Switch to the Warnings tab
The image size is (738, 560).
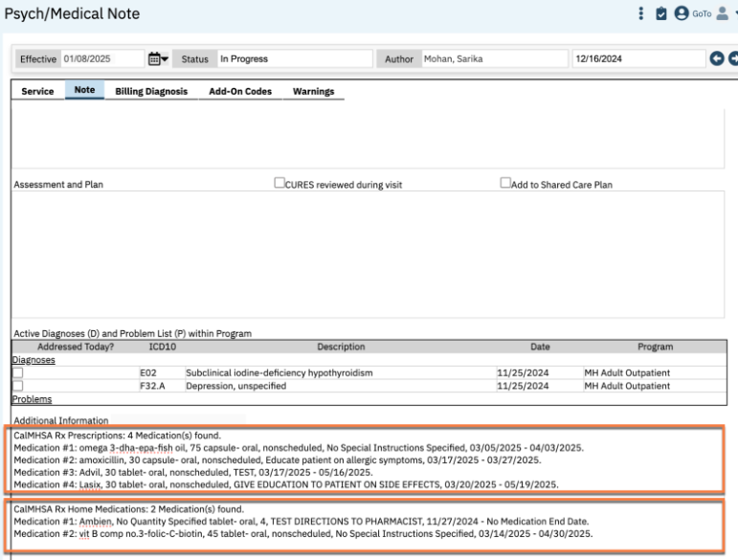pos(313,91)
